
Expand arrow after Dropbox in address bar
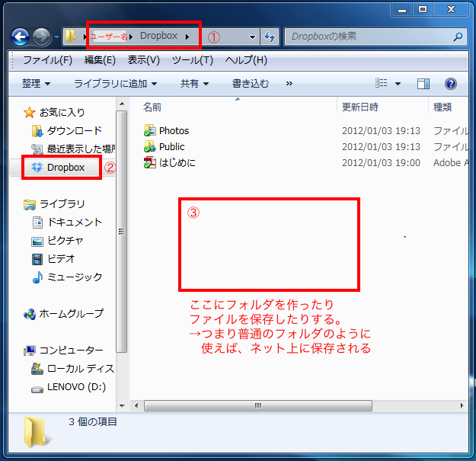tap(187, 37)
